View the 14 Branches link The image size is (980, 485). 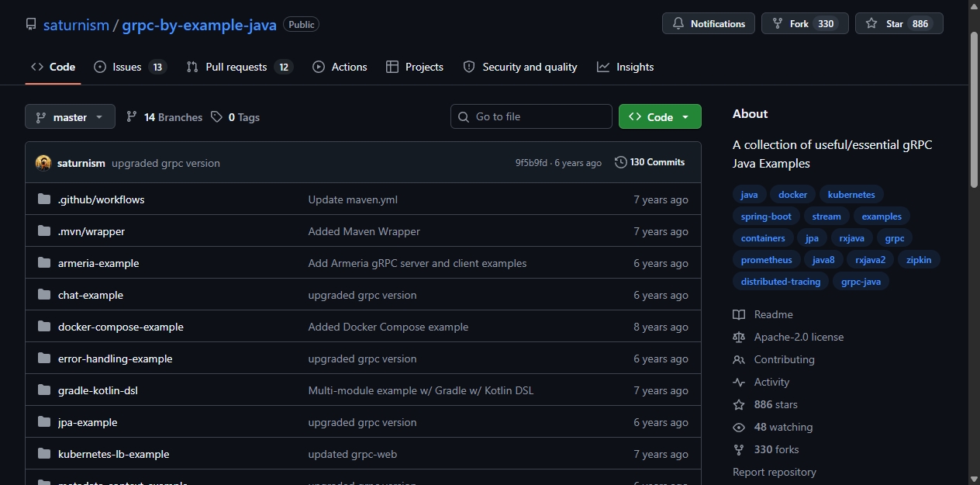[164, 117]
